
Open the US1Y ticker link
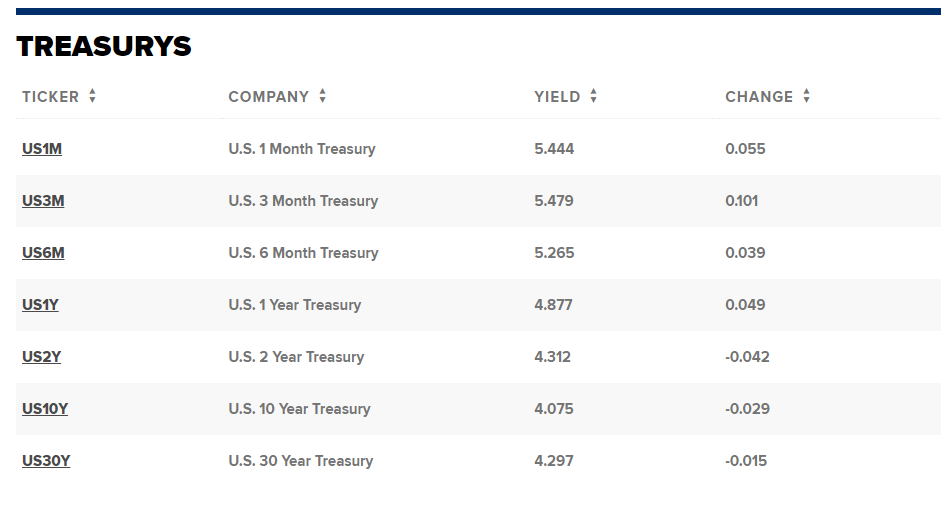click(x=41, y=305)
